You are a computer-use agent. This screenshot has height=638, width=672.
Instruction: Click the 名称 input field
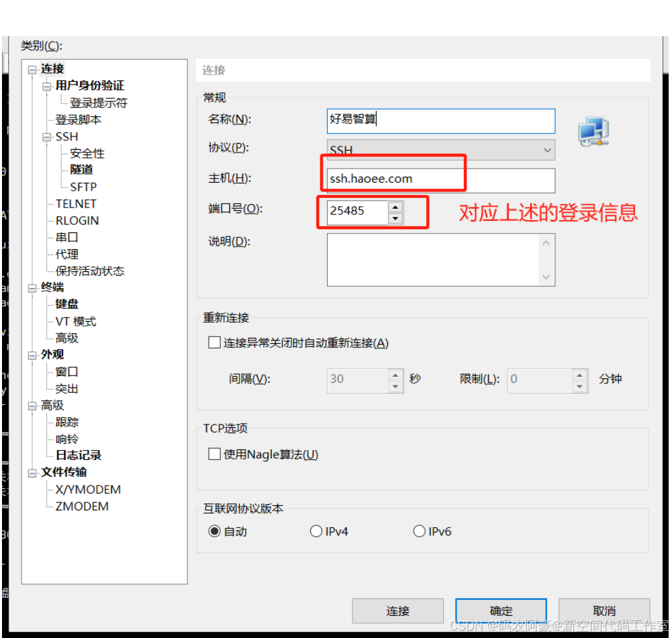coord(441,121)
